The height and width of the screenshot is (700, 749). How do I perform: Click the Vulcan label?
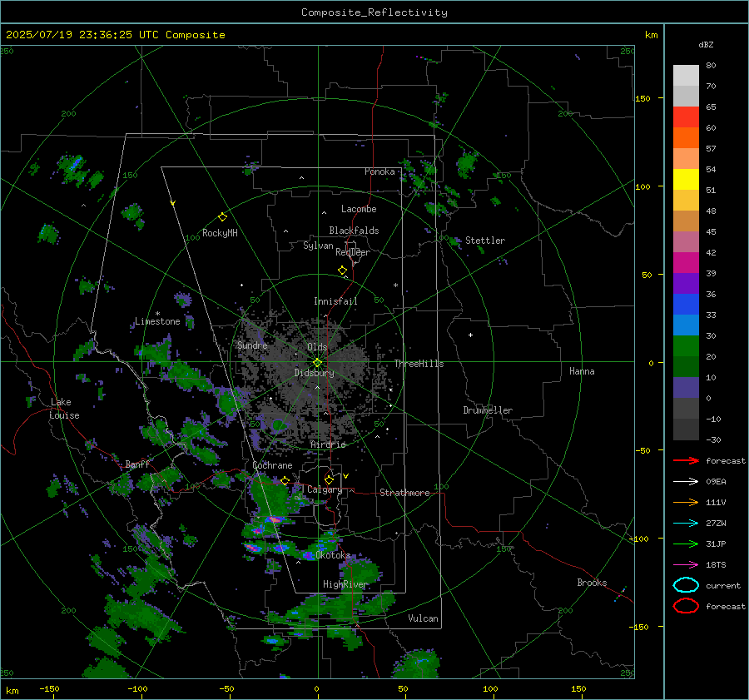point(423,618)
